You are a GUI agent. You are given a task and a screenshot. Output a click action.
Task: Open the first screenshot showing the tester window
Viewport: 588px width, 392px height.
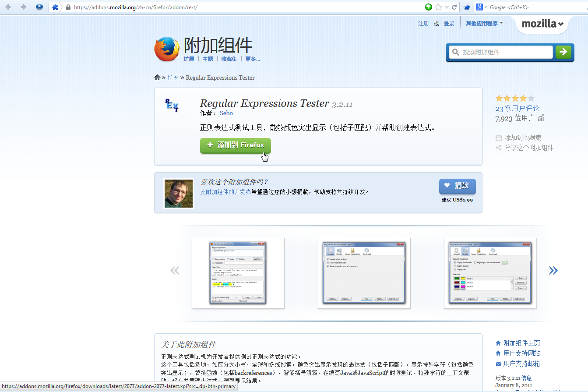coord(238,273)
